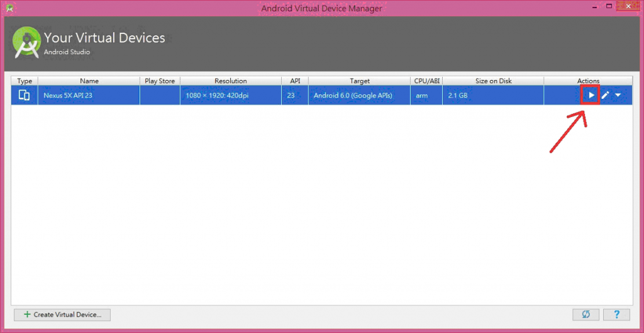Edit the Nexus 5X AVD with pencil icon
This screenshot has width=644, height=333.
tap(605, 96)
